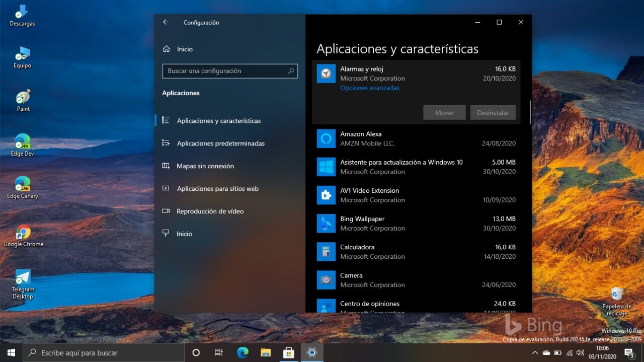Viewport: 644px width, 362px height.
Task: Click the Cortana circle on the taskbar
Action: [196, 352]
